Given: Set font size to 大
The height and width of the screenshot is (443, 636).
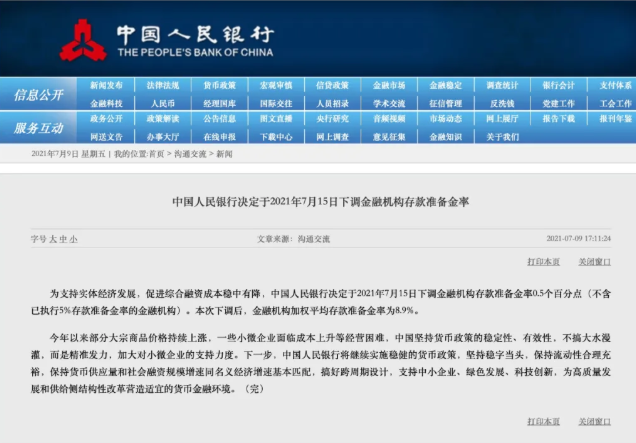Looking at the screenshot, I should [x=53, y=239].
